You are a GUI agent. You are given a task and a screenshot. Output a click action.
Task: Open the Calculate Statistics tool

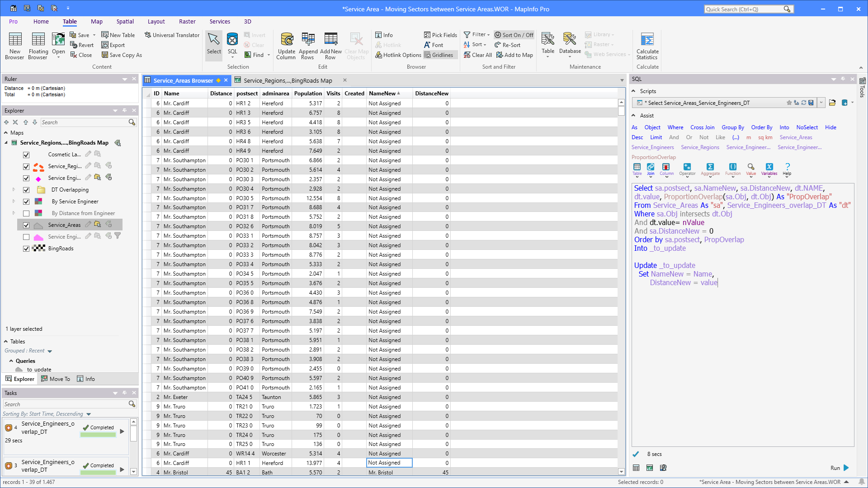coord(647,46)
